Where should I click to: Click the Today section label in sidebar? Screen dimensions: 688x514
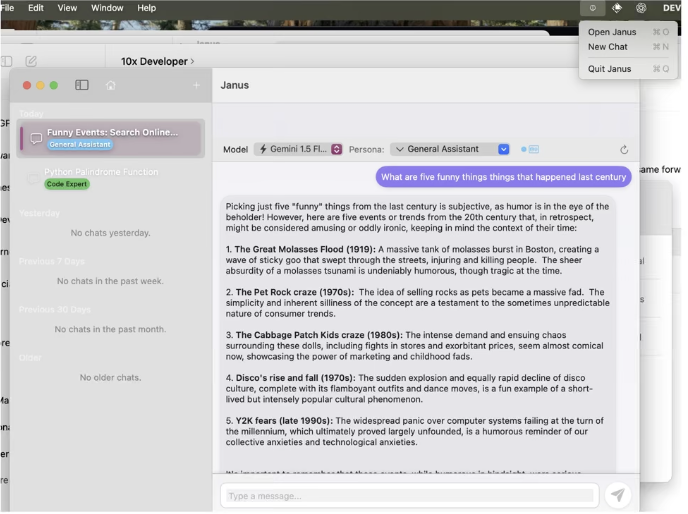(x=31, y=114)
